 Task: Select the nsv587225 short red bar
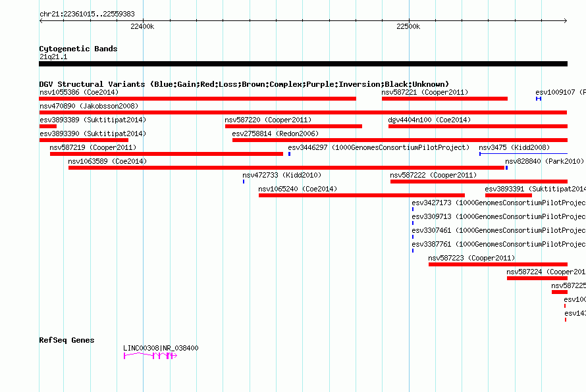click(x=560, y=292)
